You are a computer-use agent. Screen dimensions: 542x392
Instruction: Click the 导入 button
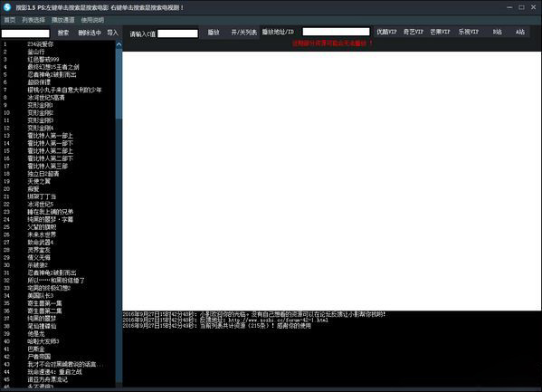[x=112, y=33]
